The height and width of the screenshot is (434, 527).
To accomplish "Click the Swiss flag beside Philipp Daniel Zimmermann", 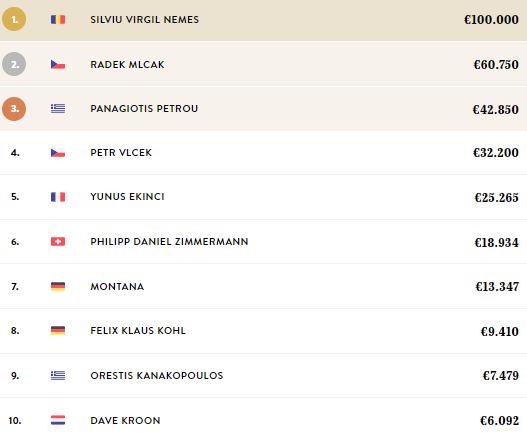I will click(58, 241).
